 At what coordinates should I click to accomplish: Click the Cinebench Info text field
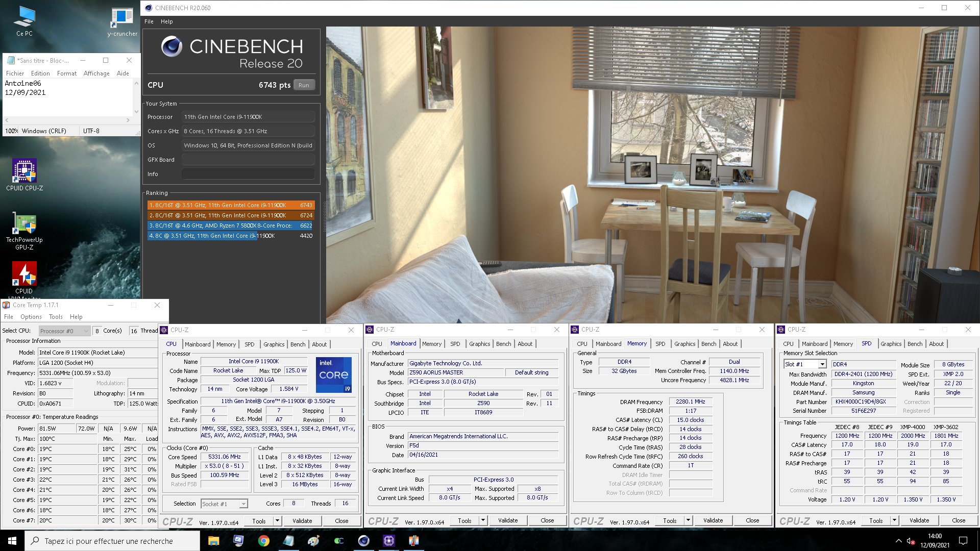(x=248, y=174)
